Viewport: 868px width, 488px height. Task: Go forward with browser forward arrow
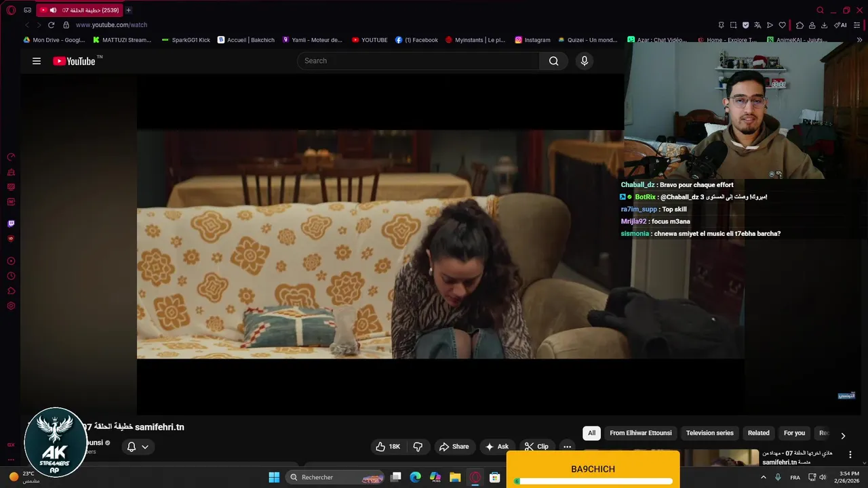(x=39, y=25)
